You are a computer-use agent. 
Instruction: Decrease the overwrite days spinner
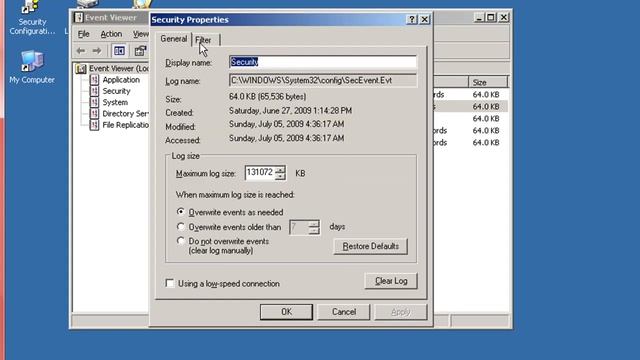(314, 231)
